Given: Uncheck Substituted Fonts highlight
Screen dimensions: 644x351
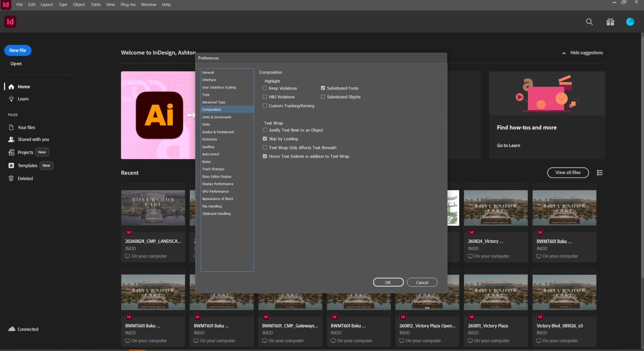Looking at the screenshot, I should [323, 88].
